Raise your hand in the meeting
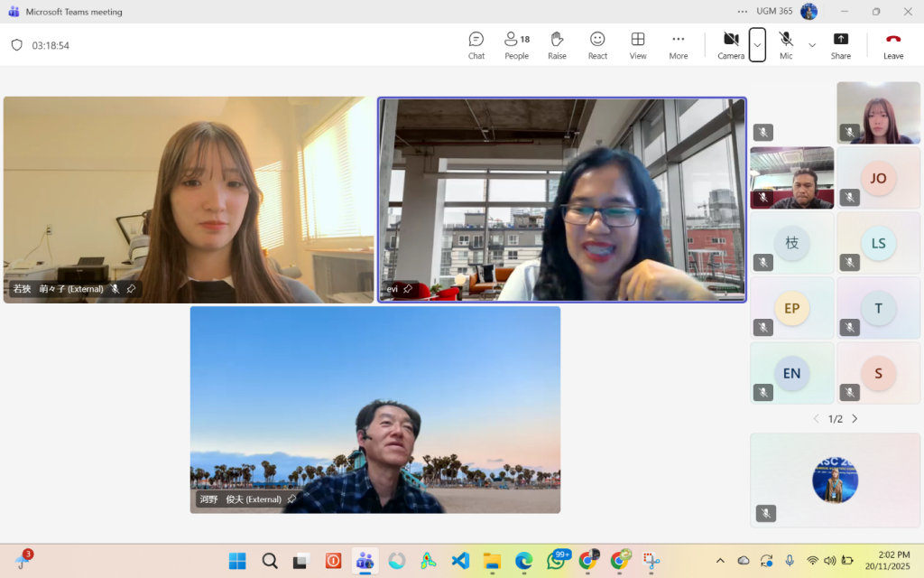Screen dimensions: 924x578 (557, 44)
